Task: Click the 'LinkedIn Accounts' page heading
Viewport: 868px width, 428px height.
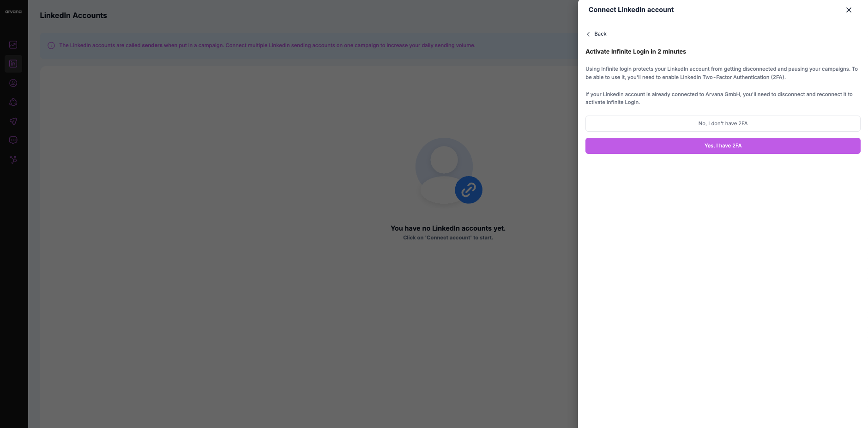Action: click(x=73, y=16)
